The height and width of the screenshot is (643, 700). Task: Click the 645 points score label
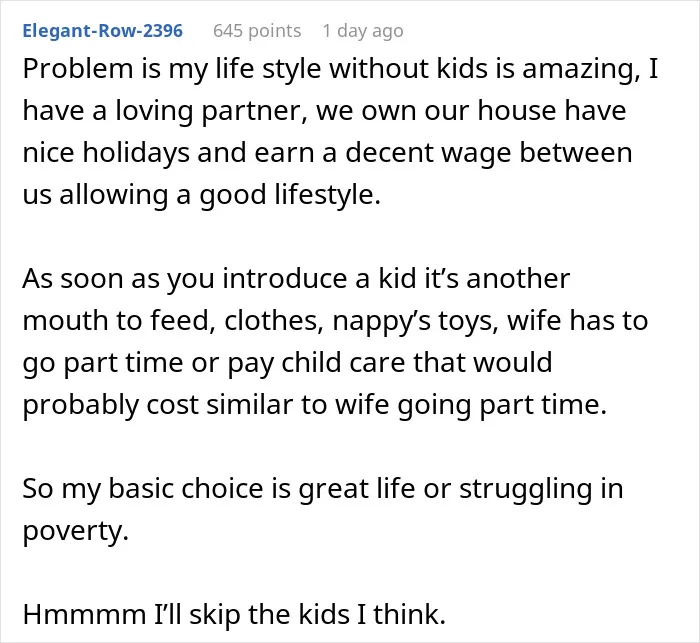257,31
